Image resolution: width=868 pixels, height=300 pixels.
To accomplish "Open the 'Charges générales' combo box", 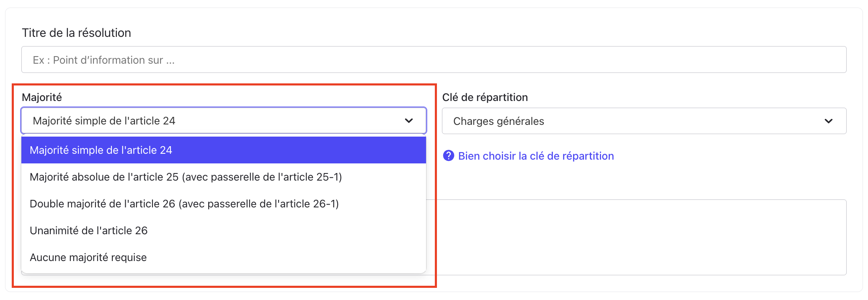I will tap(643, 121).
